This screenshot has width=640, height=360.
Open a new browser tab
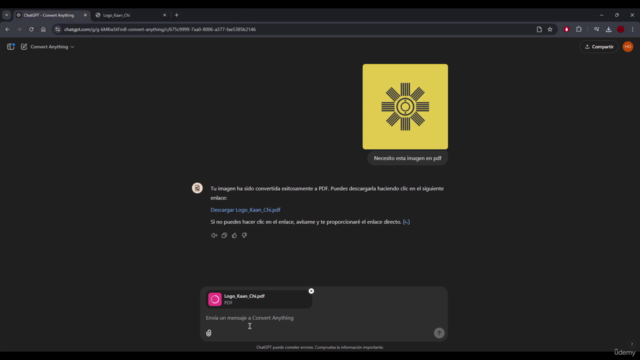click(x=177, y=15)
